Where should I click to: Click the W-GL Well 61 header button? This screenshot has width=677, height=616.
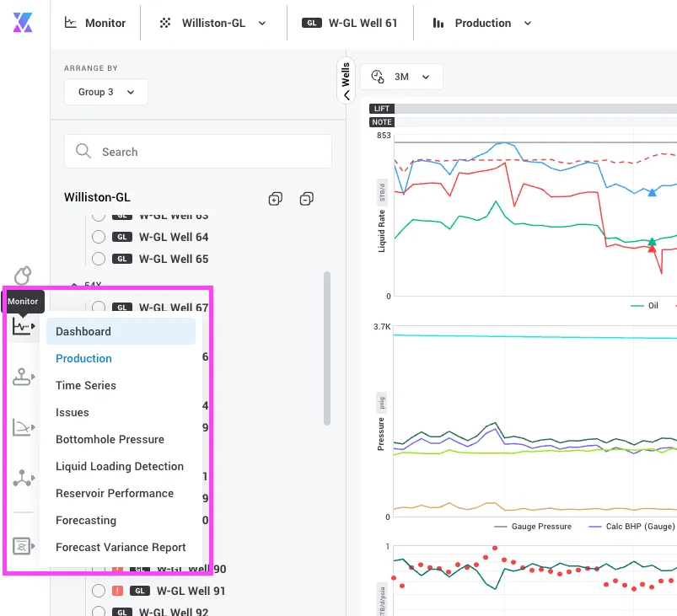(x=350, y=23)
